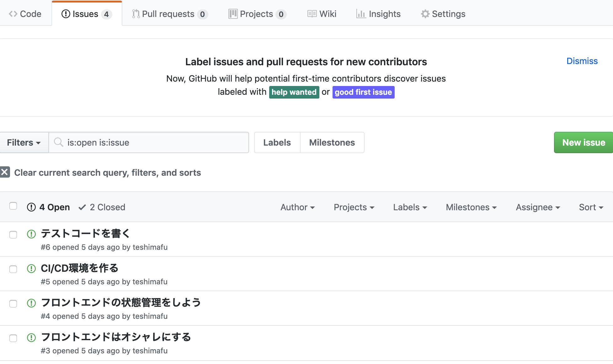Click the Pull requests branch icon
Viewport: 613px width, 364px height.
[136, 14]
